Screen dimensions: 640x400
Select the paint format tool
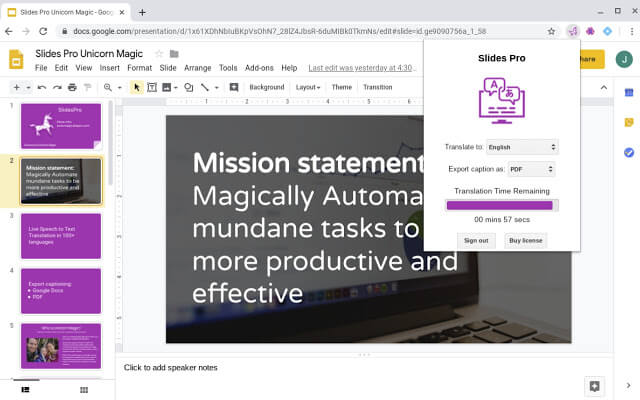point(87,87)
